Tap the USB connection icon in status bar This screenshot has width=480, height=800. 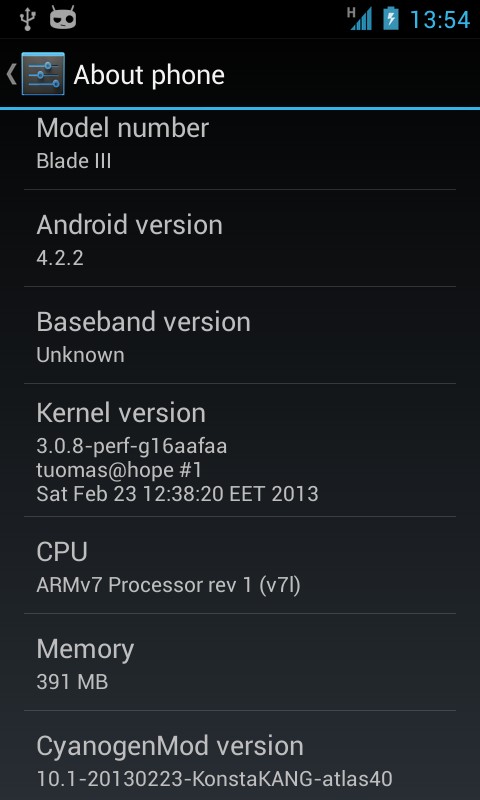tap(27, 19)
